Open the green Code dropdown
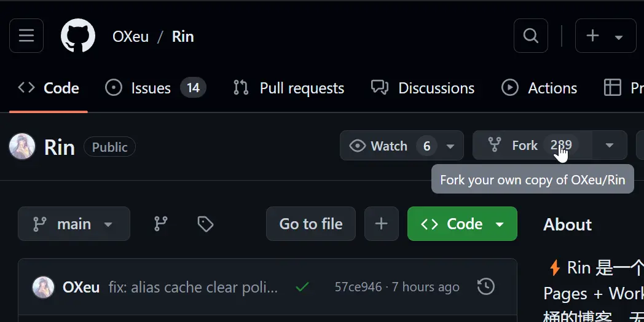This screenshot has width=644, height=322. coord(462,224)
